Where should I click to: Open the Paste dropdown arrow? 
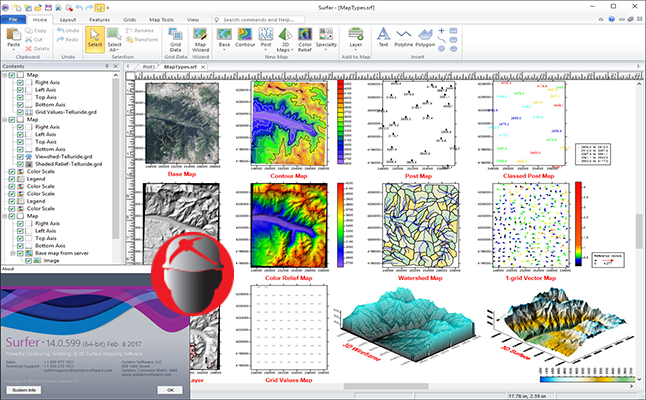click(x=14, y=50)
